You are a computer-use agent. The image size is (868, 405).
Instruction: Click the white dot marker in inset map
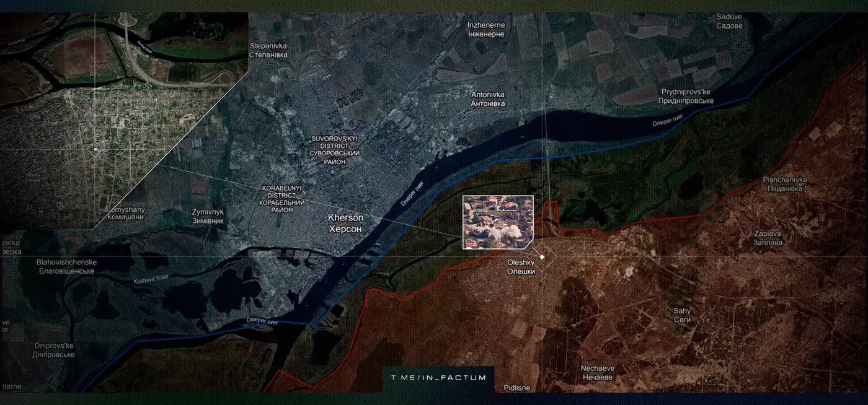[x=95, y=149]
